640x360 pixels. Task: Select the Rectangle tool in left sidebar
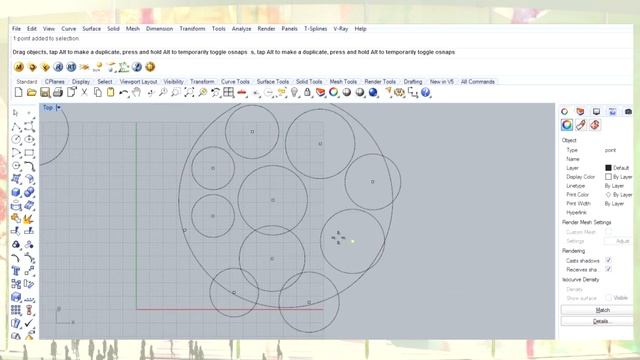pos(29,153)
